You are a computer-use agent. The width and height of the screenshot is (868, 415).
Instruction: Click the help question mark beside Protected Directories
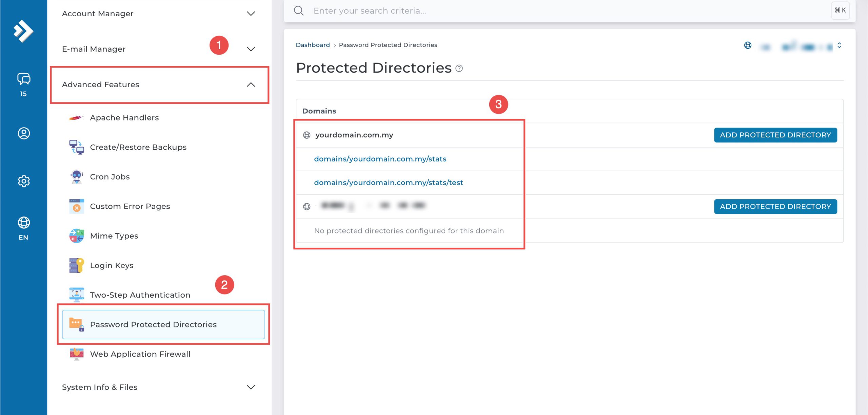click(459, 69)
